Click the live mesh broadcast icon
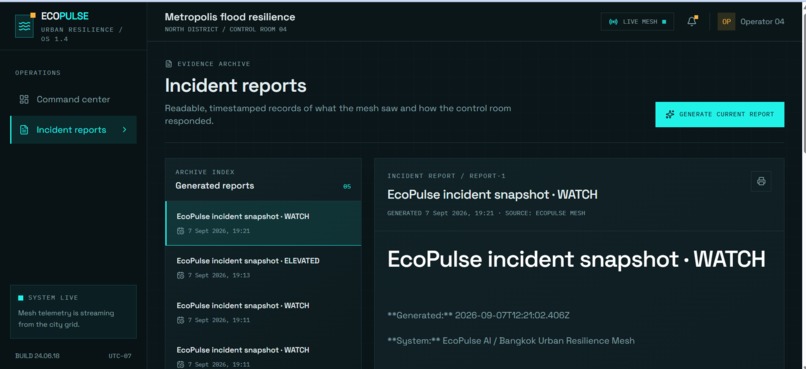 click(x=613, y=22)
